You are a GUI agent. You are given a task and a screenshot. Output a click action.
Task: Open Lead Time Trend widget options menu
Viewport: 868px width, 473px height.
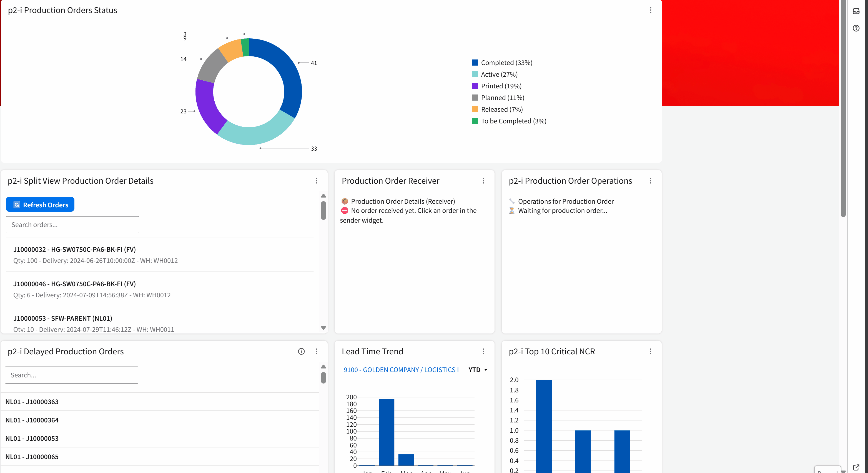(x=483, y=351)
